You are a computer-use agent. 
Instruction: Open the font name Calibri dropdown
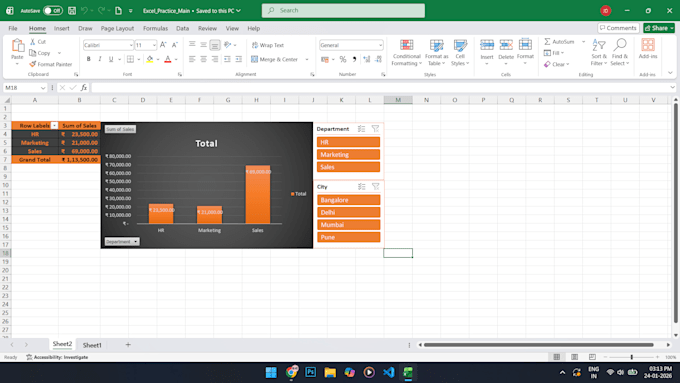click(131, 45)
